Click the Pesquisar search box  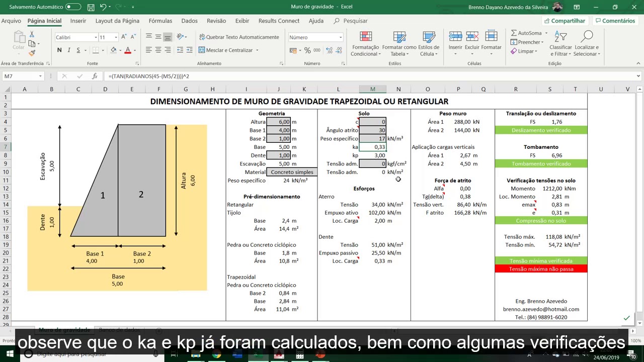(x=351, y=21)
